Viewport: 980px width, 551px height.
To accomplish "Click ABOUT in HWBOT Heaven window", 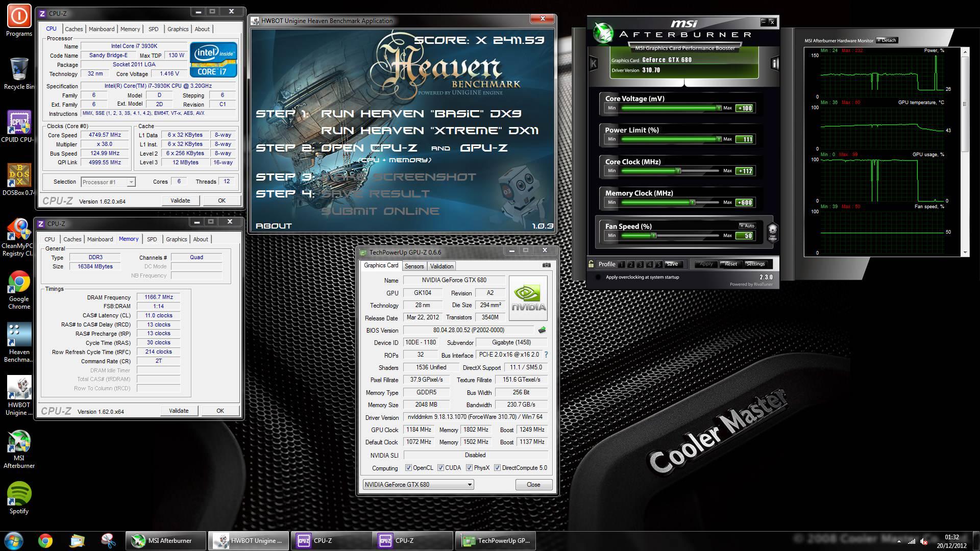I will 274,226.
